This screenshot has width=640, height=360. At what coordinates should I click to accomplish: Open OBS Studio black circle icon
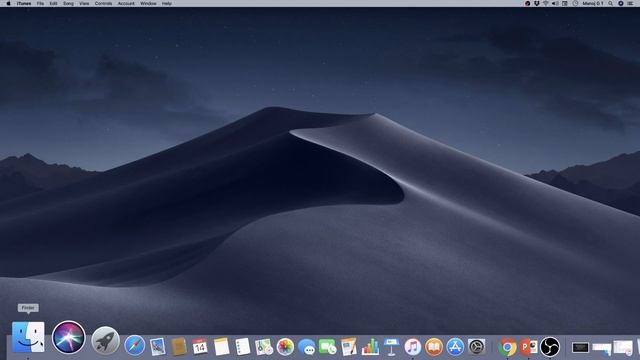pos(550,347)
